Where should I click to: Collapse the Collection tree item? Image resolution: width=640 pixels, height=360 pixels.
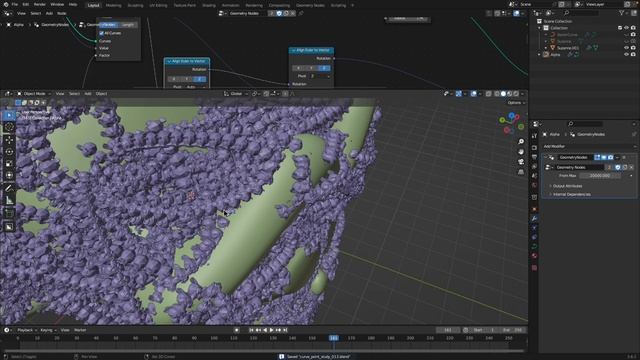(540, 28)
